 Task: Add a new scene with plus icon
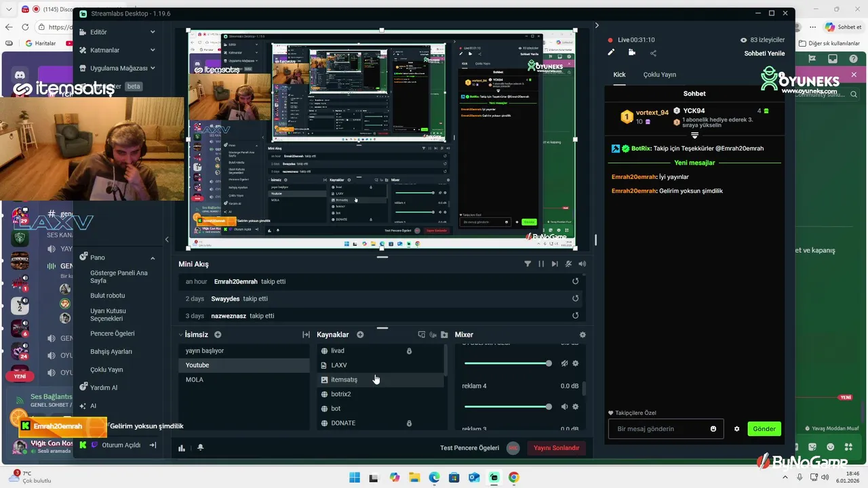218,335
